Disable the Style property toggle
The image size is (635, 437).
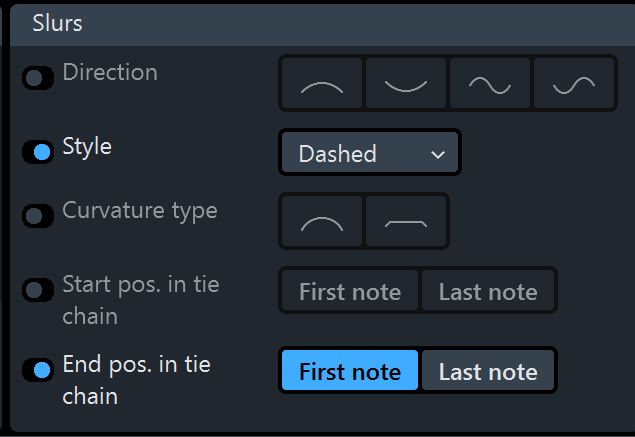click(38, 152)
